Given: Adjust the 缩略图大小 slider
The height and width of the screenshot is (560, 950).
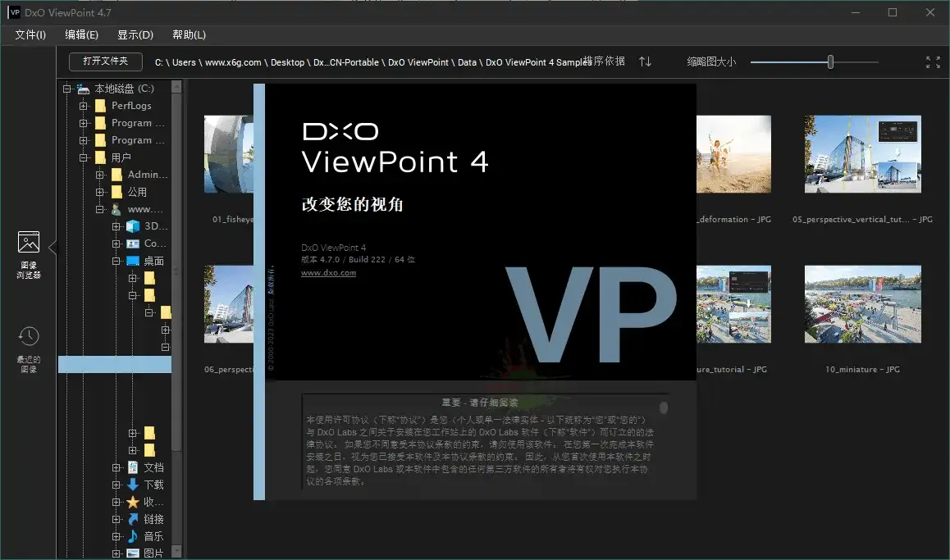Looking at the screenshot, I should click(829, 61).
